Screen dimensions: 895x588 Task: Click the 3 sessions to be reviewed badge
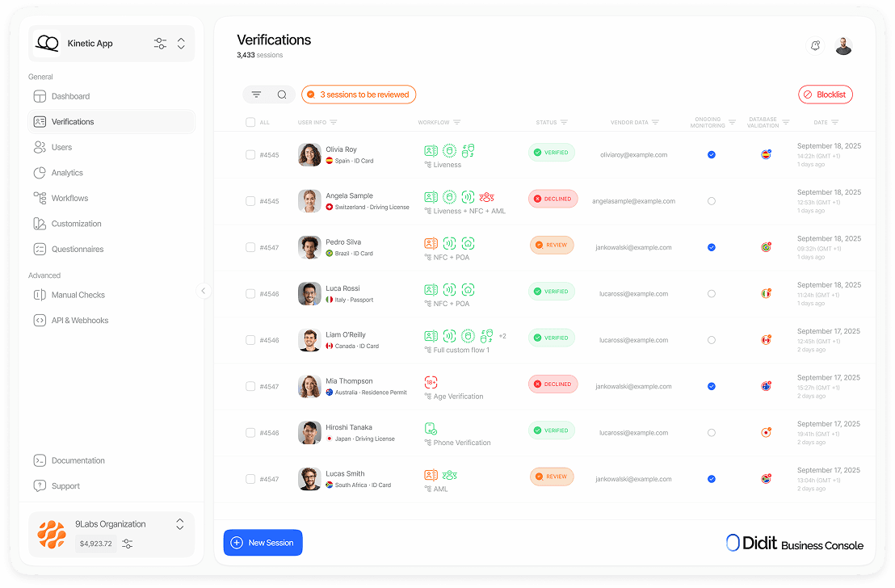tap(359, 94)
